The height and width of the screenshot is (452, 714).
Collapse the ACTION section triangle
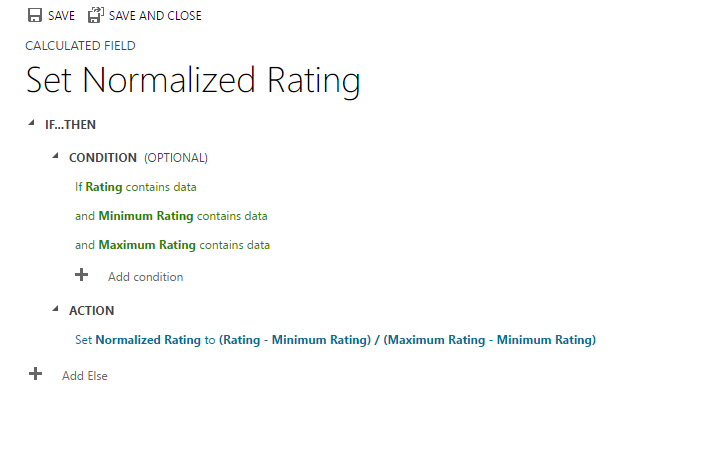[56, 309]
